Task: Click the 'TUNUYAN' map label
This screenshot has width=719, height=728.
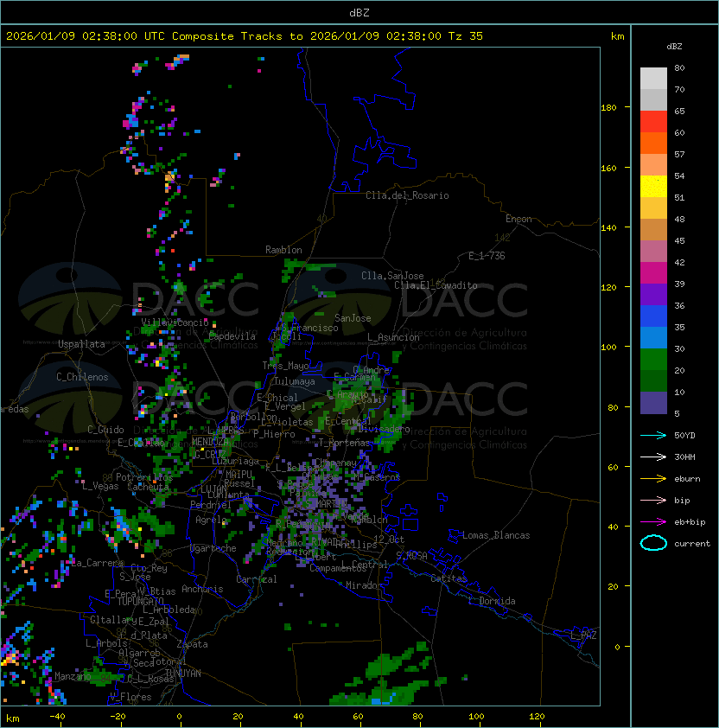Action: (x=183, y=674)
